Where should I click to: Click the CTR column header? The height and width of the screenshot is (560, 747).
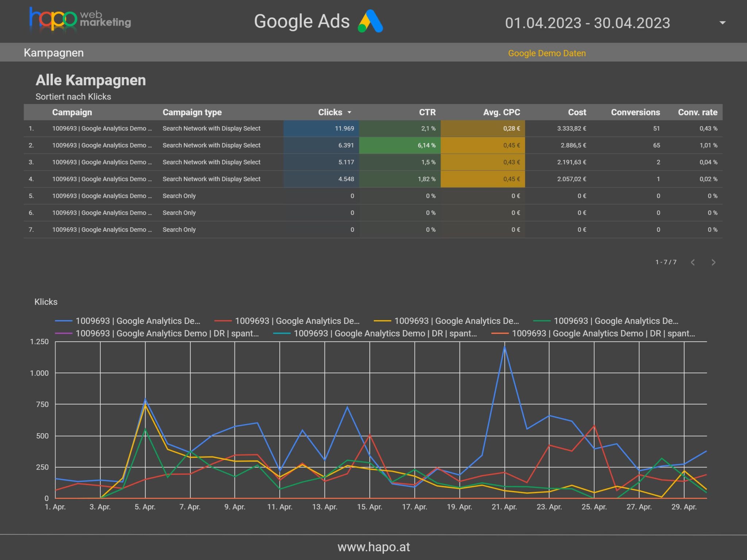pyautogui.click(x=427, y=113)
